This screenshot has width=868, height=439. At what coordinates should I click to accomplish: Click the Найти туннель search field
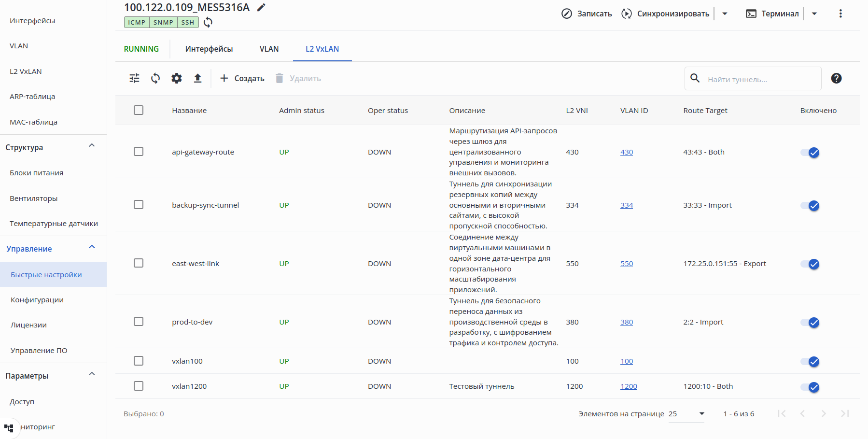coord(760,79)
